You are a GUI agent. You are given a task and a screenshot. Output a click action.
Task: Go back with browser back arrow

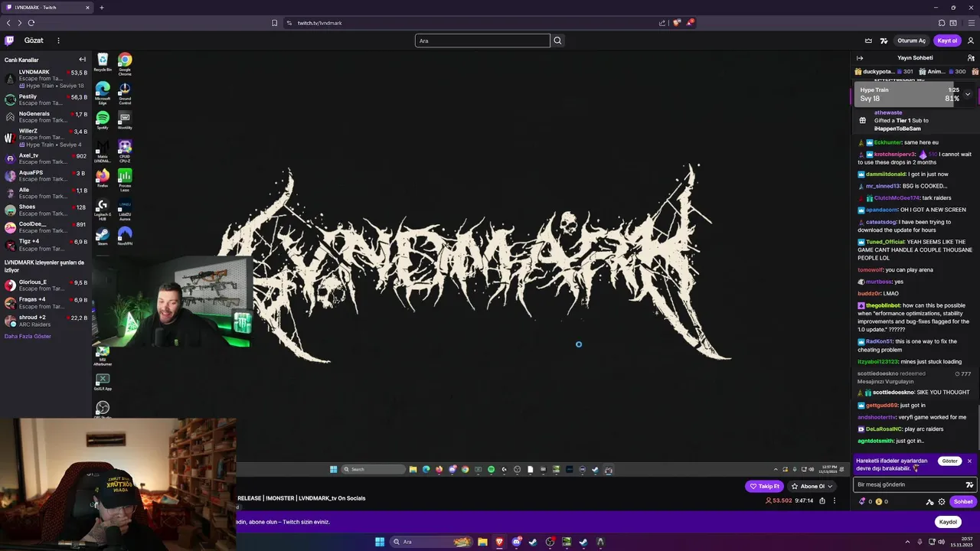point(8,23)
